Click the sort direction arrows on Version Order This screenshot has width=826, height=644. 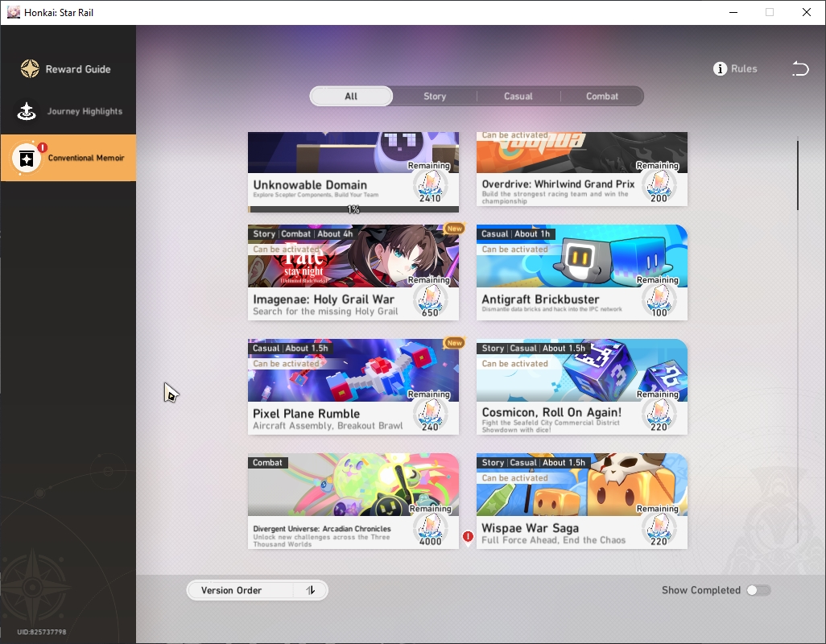pos(311,590)
